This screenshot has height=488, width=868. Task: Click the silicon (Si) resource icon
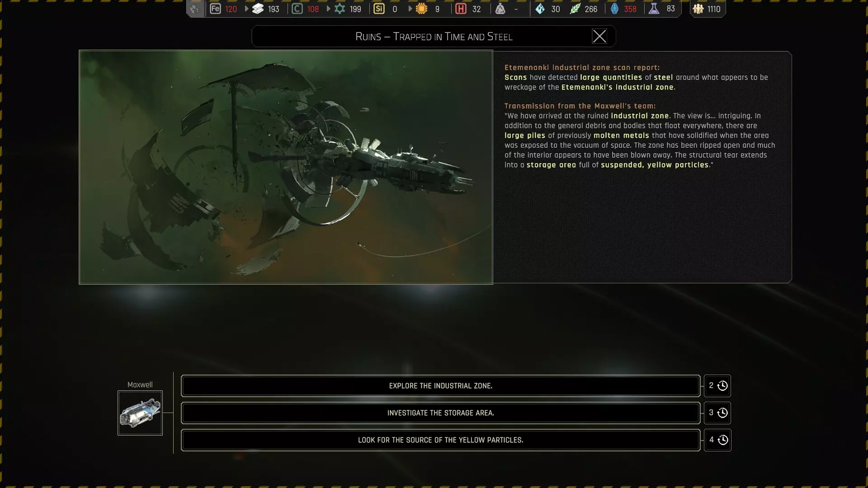tap(379, 9)
